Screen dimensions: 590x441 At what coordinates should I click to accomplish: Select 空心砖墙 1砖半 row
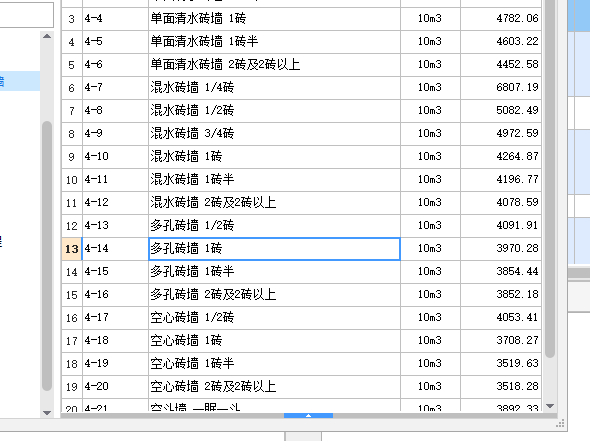point(301,363)
